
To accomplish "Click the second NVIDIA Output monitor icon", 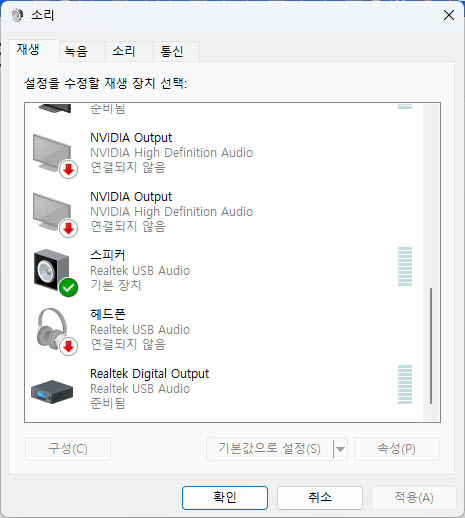I will tap(55, 215).
